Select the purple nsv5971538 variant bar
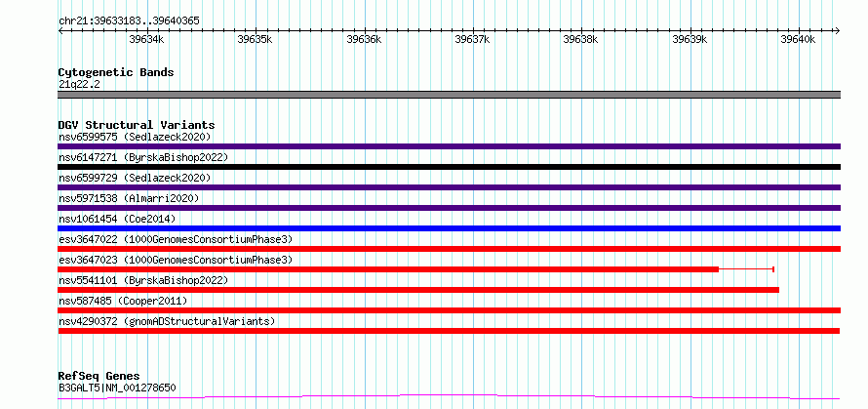Viewport: 868px width, 409px height. click(449, 208)
